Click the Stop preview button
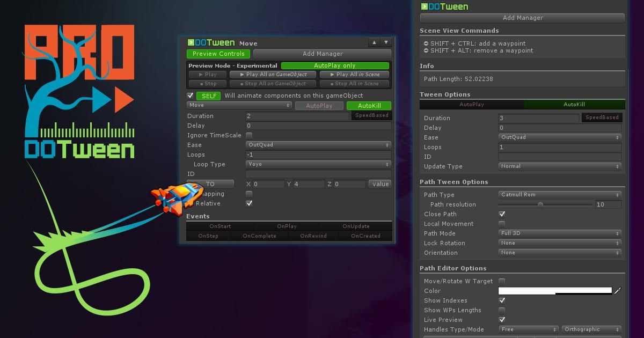The height and width of the screenshot is (338, 644). 208,84
